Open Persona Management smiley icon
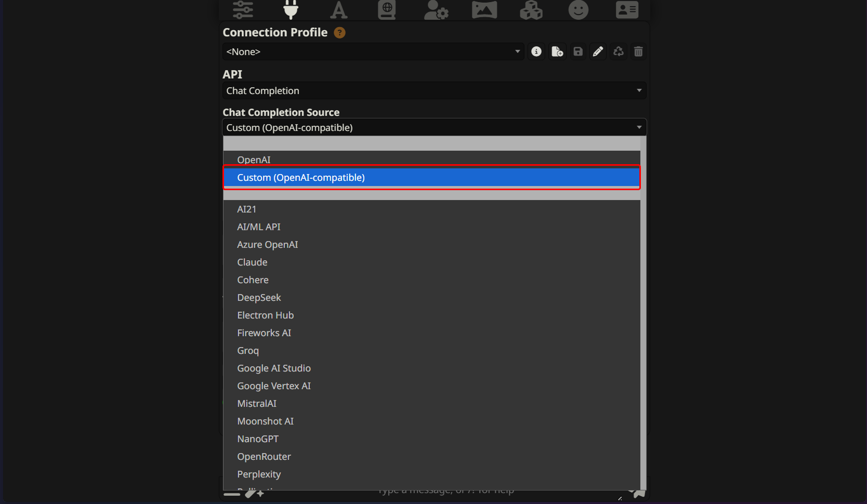This screenshot has height=504, width=867. [578, 9]
